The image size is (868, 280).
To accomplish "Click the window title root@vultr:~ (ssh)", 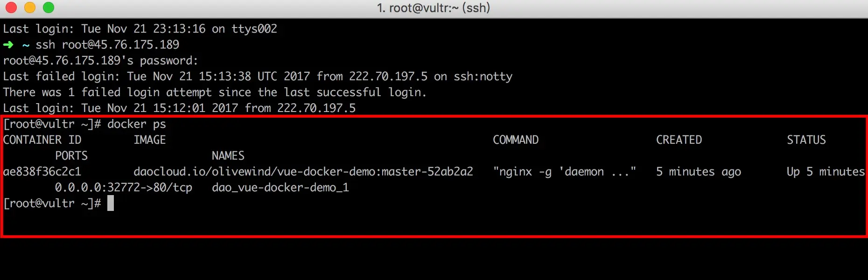I will (x=434, y=8).
